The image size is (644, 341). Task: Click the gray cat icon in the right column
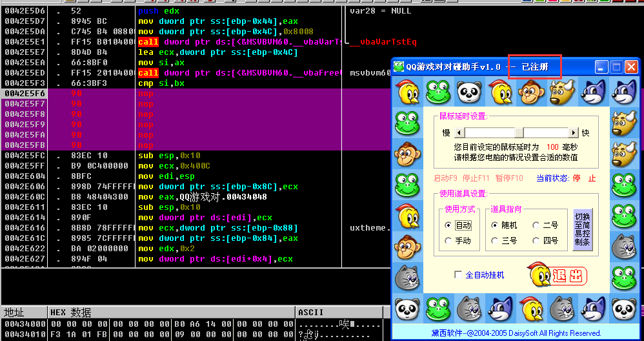pyautogui.click(x=624, y=246)
